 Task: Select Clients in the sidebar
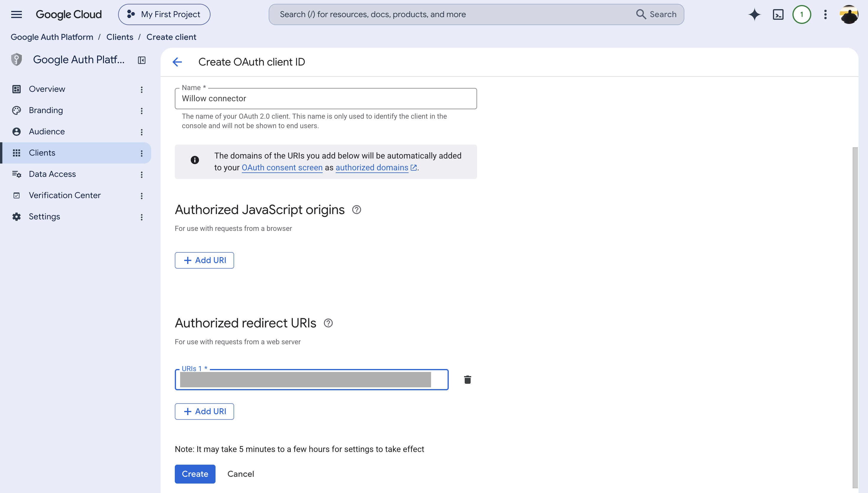76,153
